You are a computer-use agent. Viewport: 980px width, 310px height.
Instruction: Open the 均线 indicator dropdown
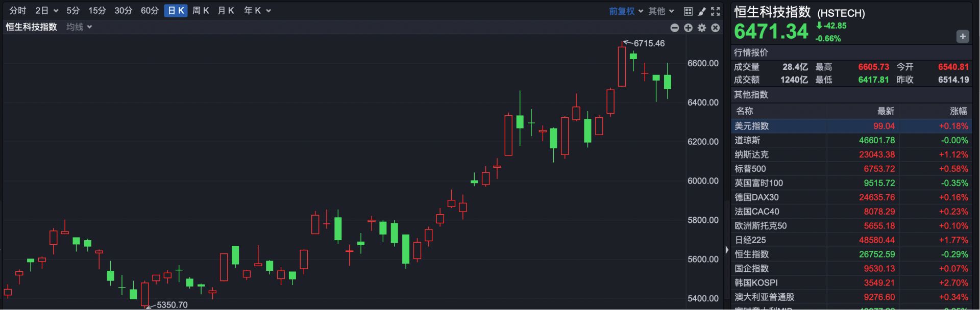79,27
